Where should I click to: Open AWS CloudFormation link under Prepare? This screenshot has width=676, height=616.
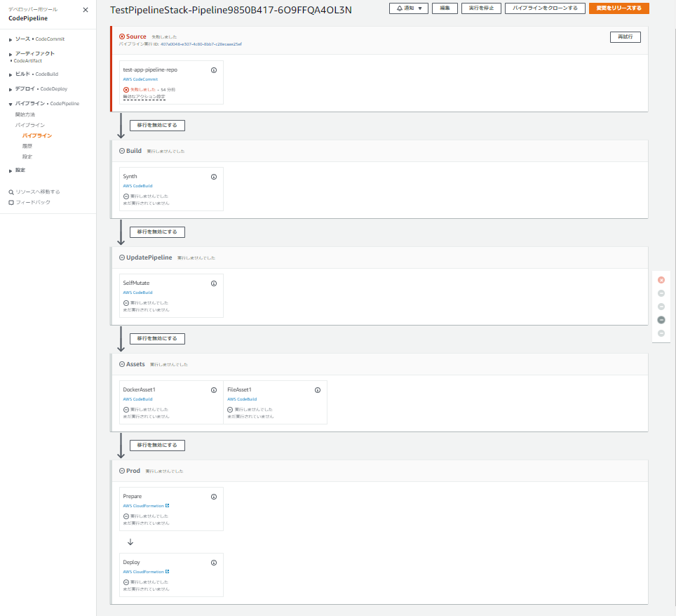(x=143, y=506)
